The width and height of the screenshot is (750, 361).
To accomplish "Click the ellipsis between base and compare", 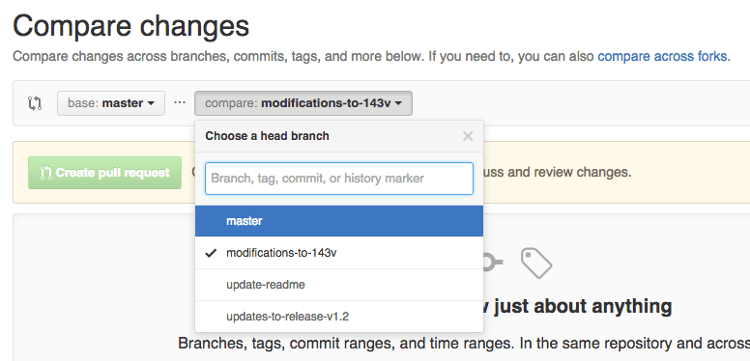I will click(x=179, y=102).
